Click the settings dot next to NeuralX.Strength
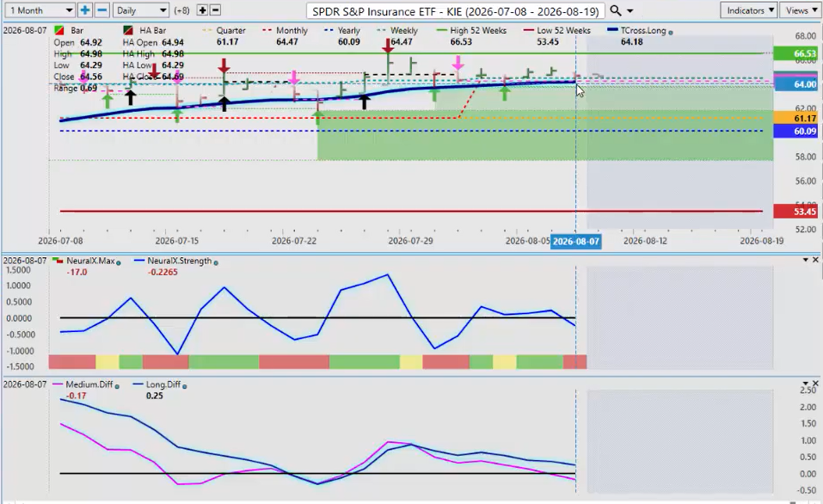Screen dimensions: 823x504 click(216, 263)
